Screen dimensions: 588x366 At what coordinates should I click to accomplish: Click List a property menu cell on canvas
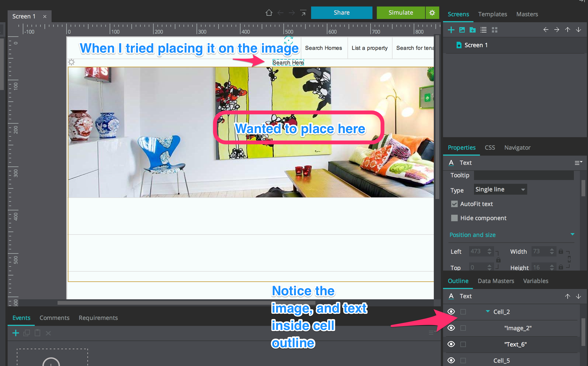(370, 48)
